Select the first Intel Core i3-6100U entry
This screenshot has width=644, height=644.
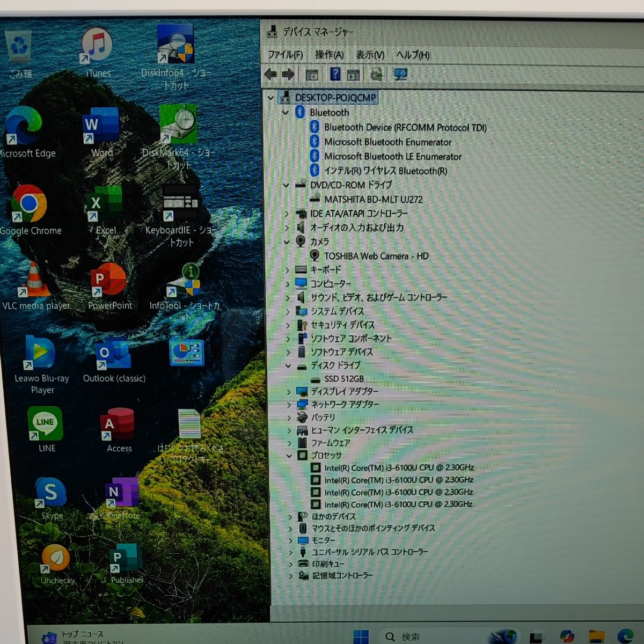coord(399,467)
